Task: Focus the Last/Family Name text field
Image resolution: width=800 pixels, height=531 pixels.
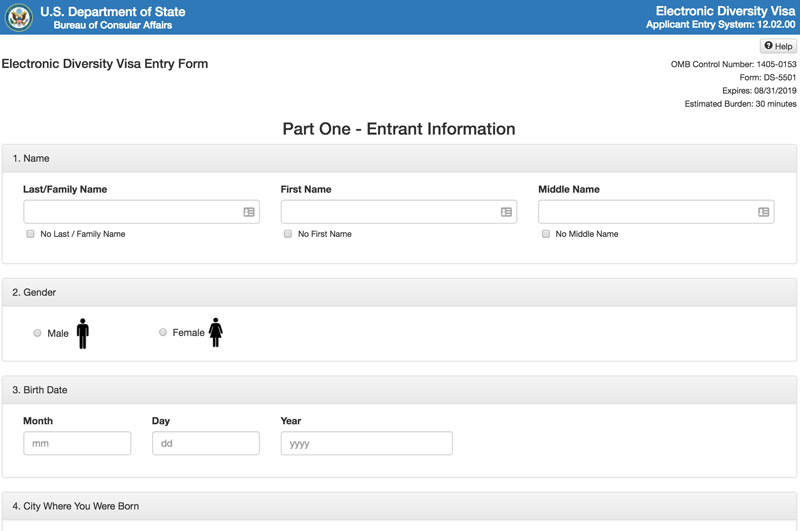Action: click(x=130, y=212)
